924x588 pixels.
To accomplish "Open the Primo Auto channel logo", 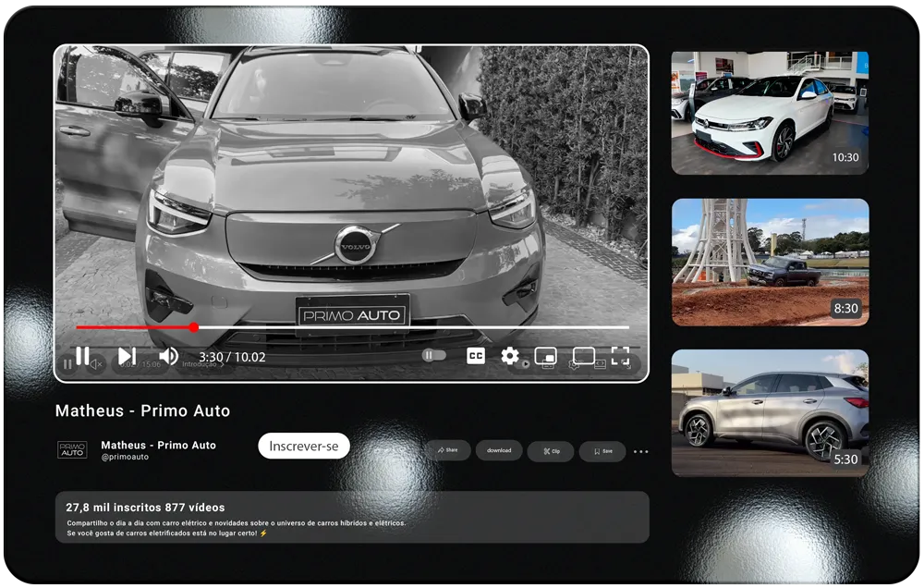I will [x=72, y=449].
